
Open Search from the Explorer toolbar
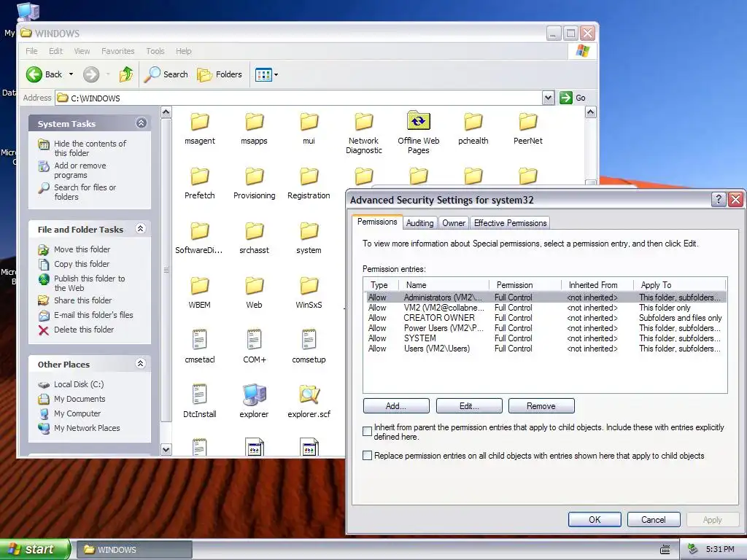click(x=166, y=74)
